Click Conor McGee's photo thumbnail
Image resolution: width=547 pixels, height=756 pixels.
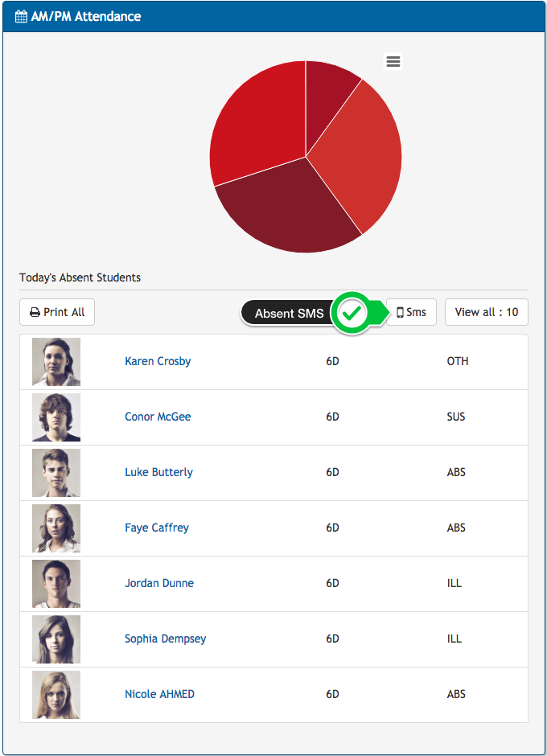coord(56,417)
